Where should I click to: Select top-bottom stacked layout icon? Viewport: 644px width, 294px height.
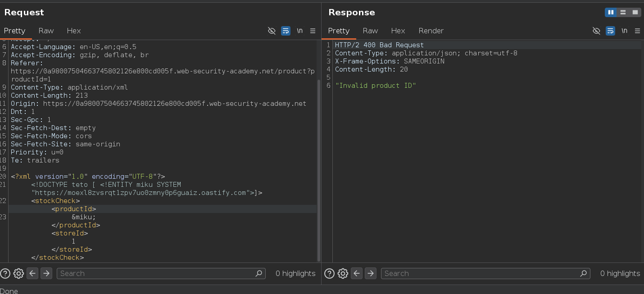tap(623, 12)
